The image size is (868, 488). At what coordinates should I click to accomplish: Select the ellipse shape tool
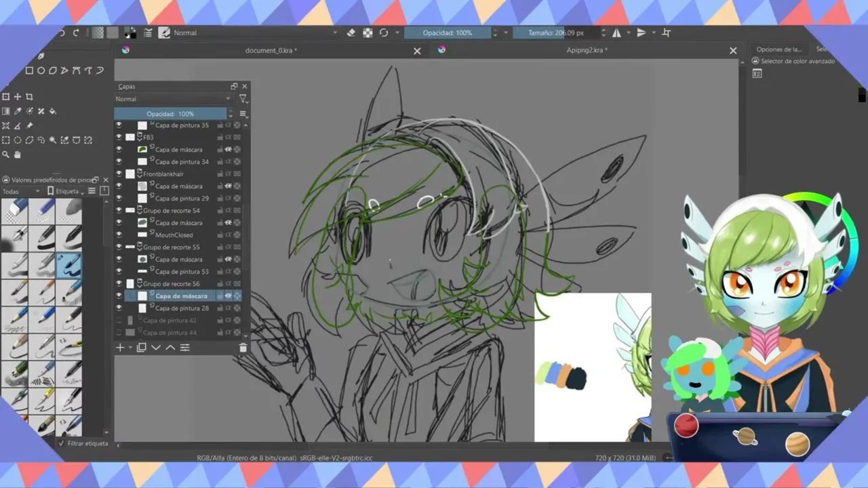[41, 70]
